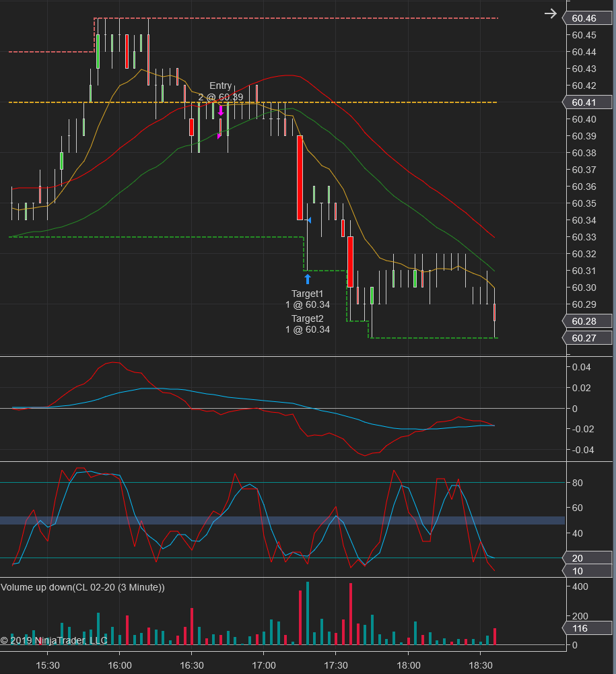Click the 18:30 time axis label

(481, 665)
